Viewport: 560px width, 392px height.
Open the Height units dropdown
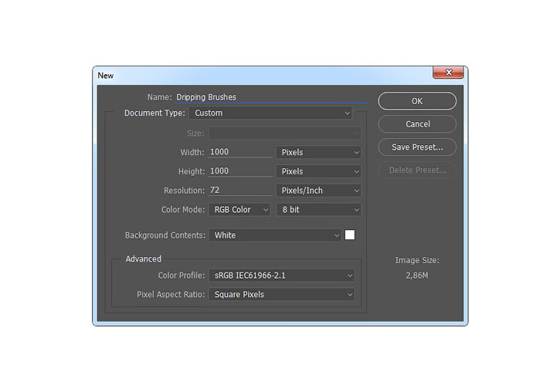click(318, 171)
